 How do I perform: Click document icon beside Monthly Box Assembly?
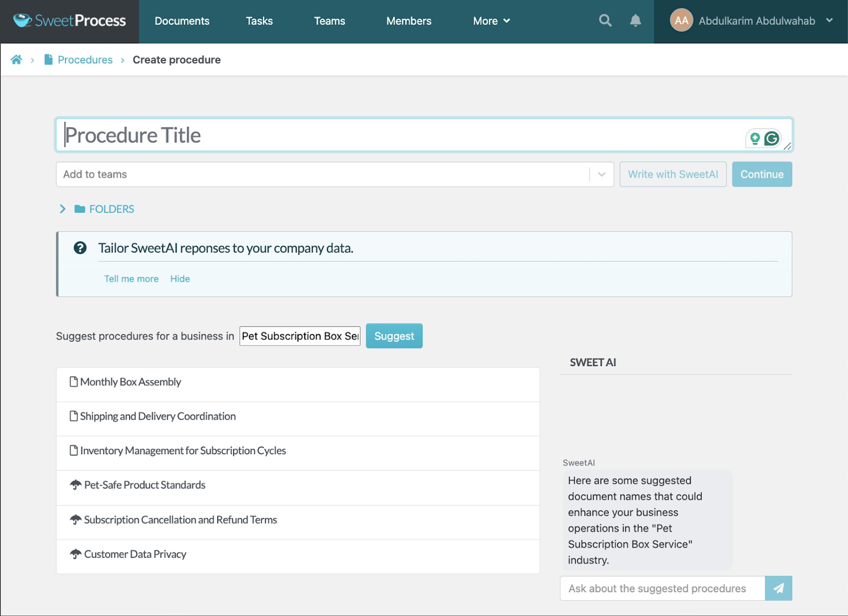point(73,382)
